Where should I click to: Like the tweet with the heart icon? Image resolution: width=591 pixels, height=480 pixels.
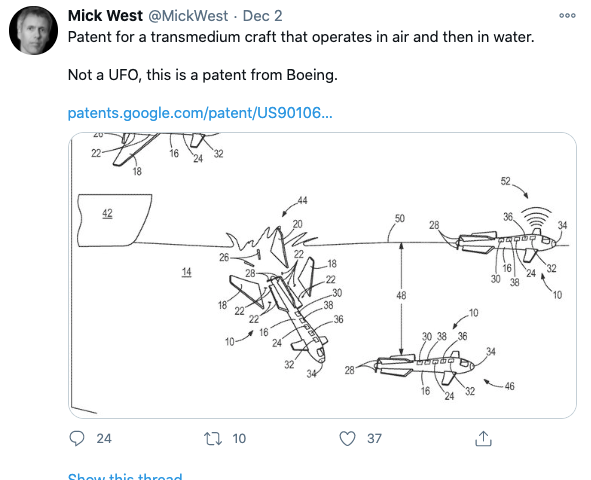tap(347, 439)
